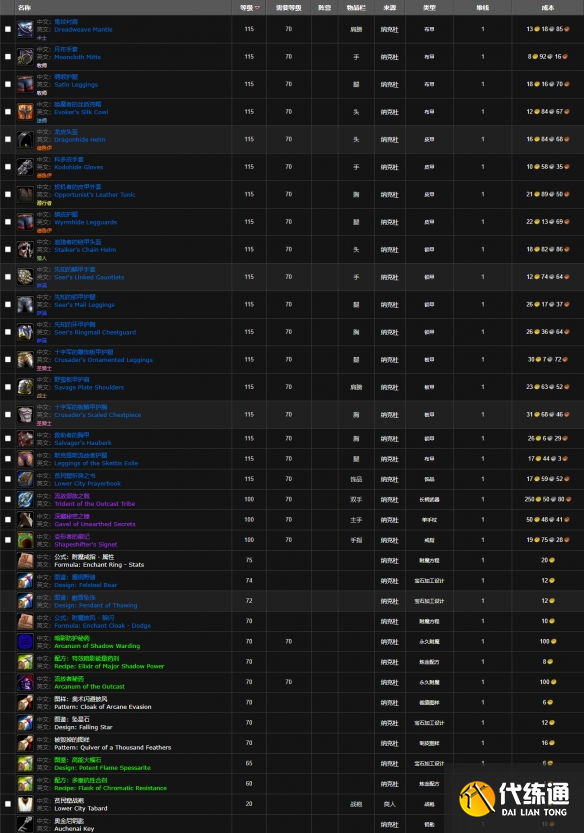Click the Arcanum of Shadow Warding icon
This screenshot has width=584, height=833.
pos(25,642)
